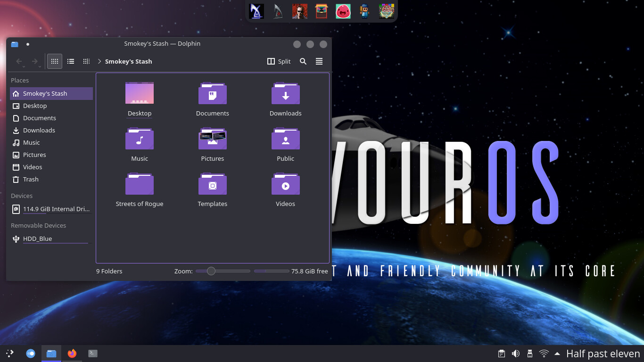Click the Dolphin file manager taskbar icon

point(51,353)
